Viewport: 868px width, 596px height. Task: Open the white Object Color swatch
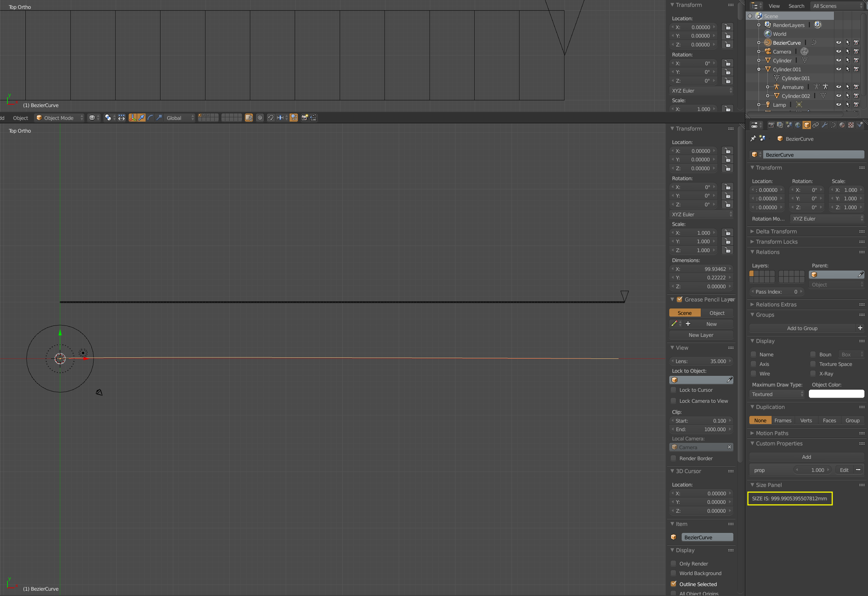click(x=836, y=394)
